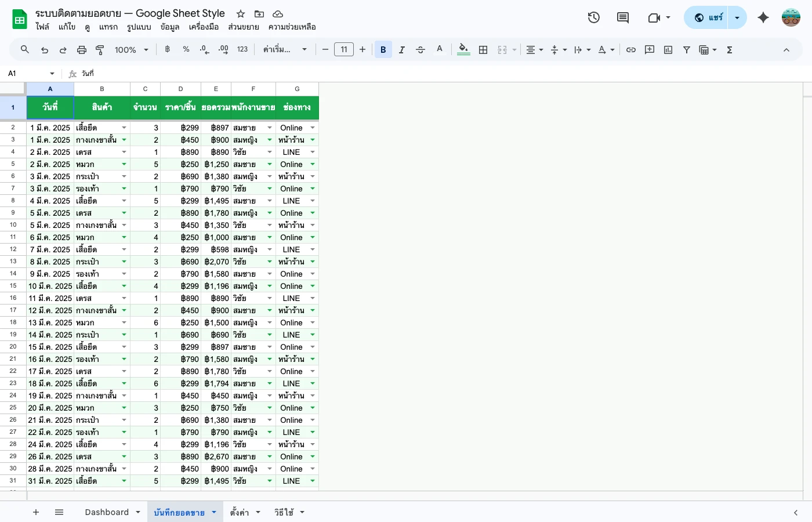Viewport: 812px width, 522px height.
Task: Open the zoom level dropdown
Action: (x=130, y=49)
